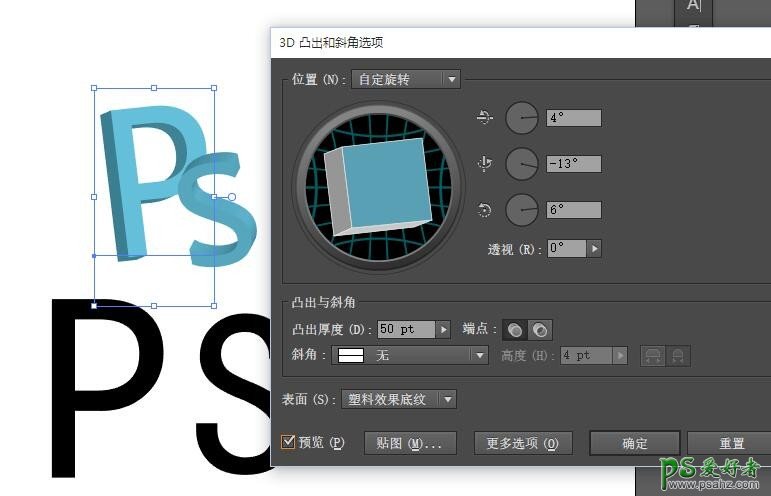The image size is (771, 496).
Task: Expand the 凸出厚度 extrude depth arrow
Action: pos(443,329)
